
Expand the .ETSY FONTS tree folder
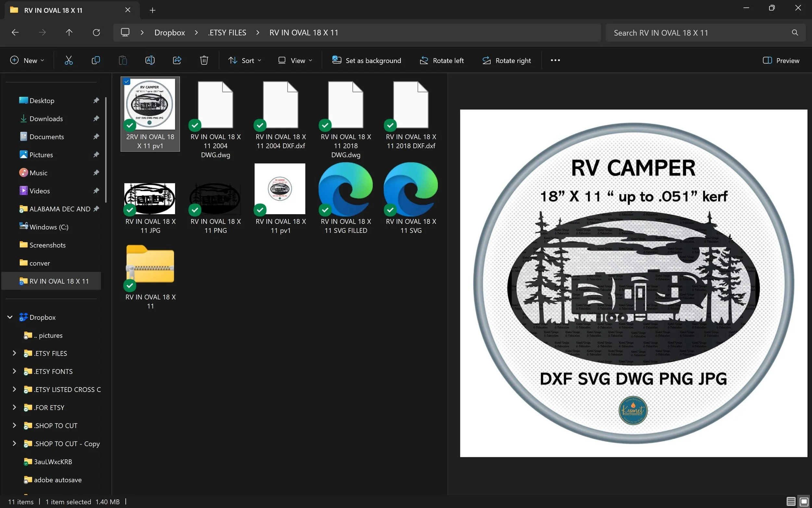14,371
